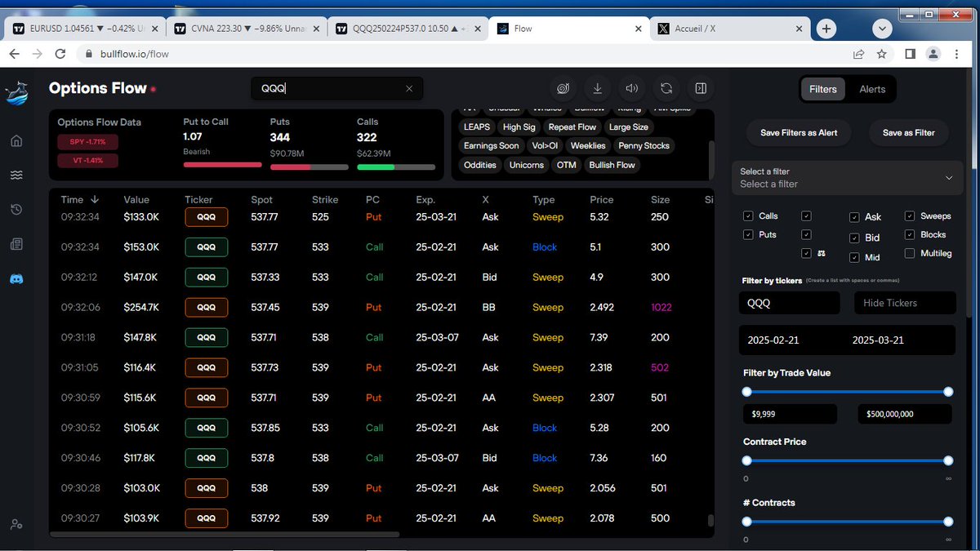Click the table horizontal scrollbar
Image resolution: width=980 pixels, height=551 pixels.
click(x=224, y=535)
